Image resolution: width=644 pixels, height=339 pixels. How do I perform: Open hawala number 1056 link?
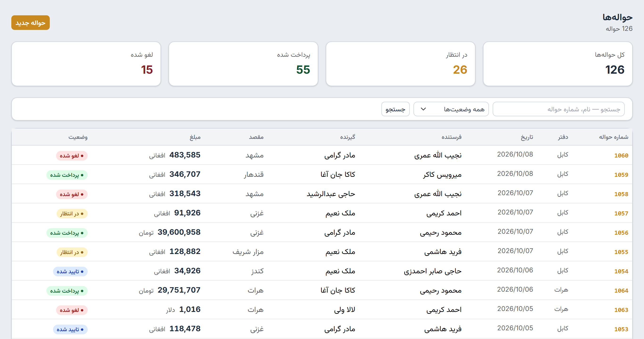coord(621,233)
